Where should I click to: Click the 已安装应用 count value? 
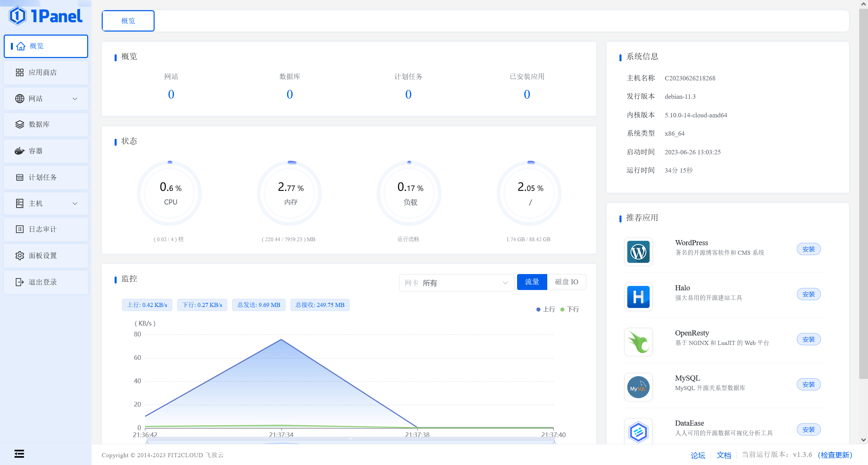click(527, 94)
